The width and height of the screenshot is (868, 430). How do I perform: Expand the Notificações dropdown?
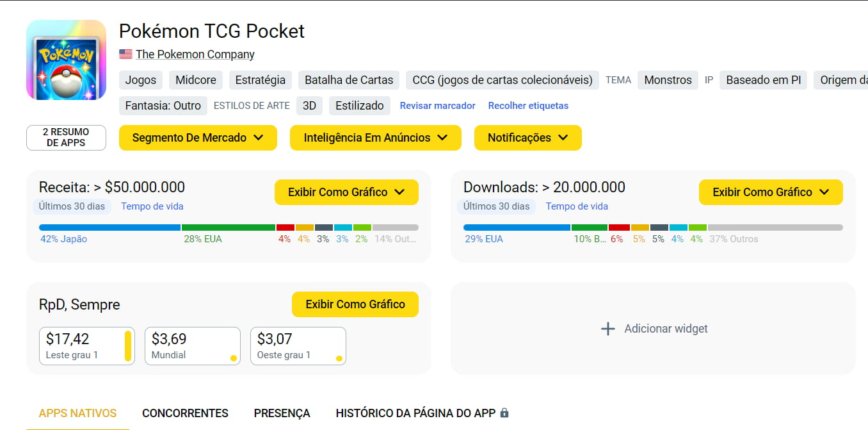coord(527,138)
